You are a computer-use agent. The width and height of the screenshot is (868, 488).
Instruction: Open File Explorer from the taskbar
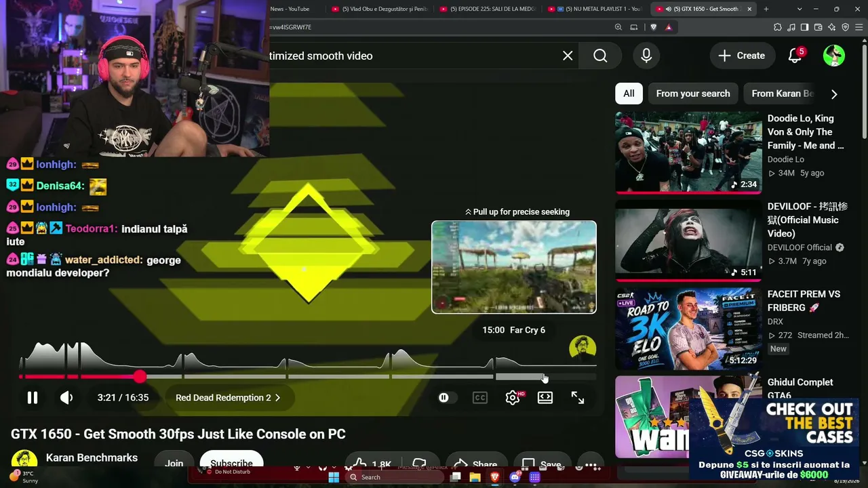[475, 477]
